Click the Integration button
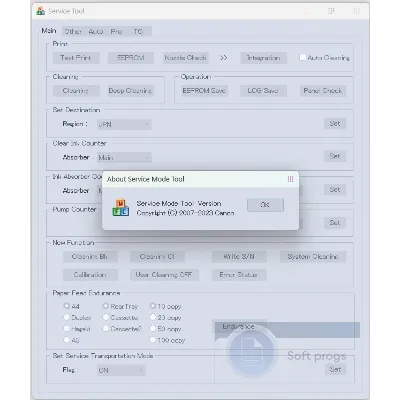Screen dimensions: 400x400 click(x=263, y=58)
